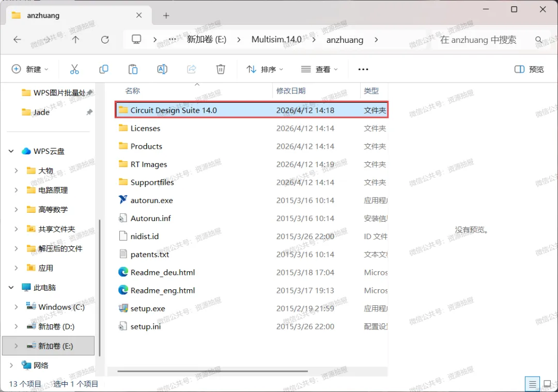Open a new tab with plus button
Viewport: 558px width, 392px height.
tap(166, 15)
